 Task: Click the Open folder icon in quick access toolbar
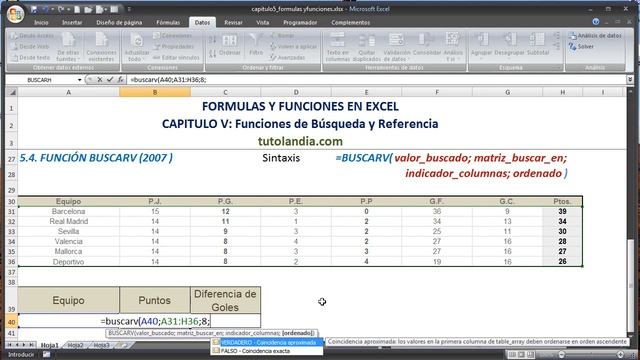click(88, 9)
